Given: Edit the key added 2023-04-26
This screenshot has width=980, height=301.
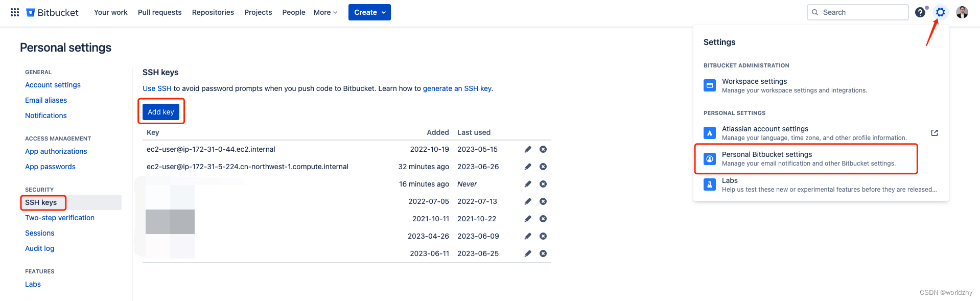Looking at the screenshot, I should pyautogui.click(x=528, y=236).
